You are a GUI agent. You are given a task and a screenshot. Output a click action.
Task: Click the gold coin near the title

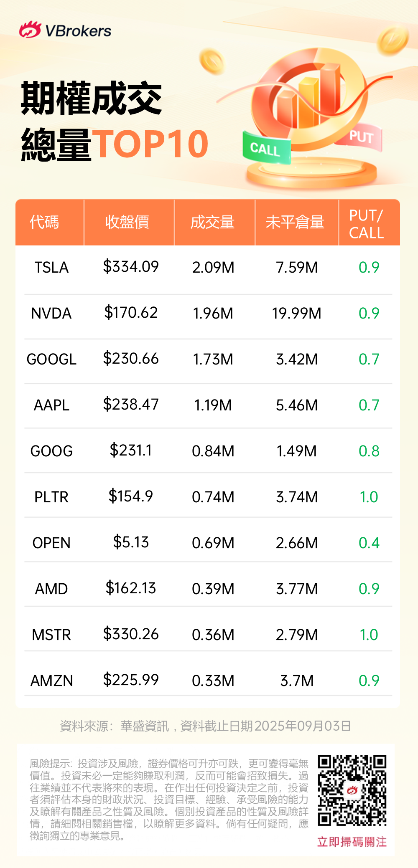(212, 61)
